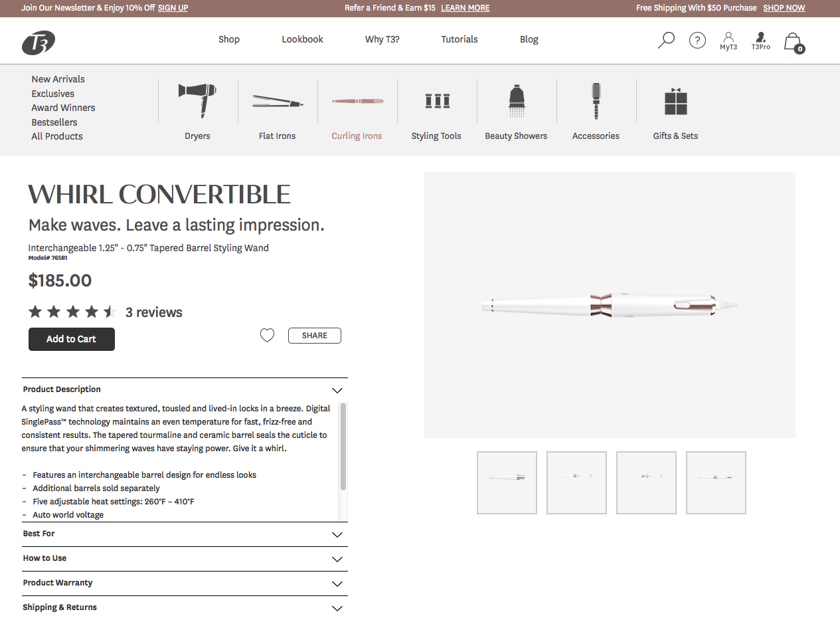Select the third product thumbnail
The image size is (840, 630).
[x=646, y=482]
